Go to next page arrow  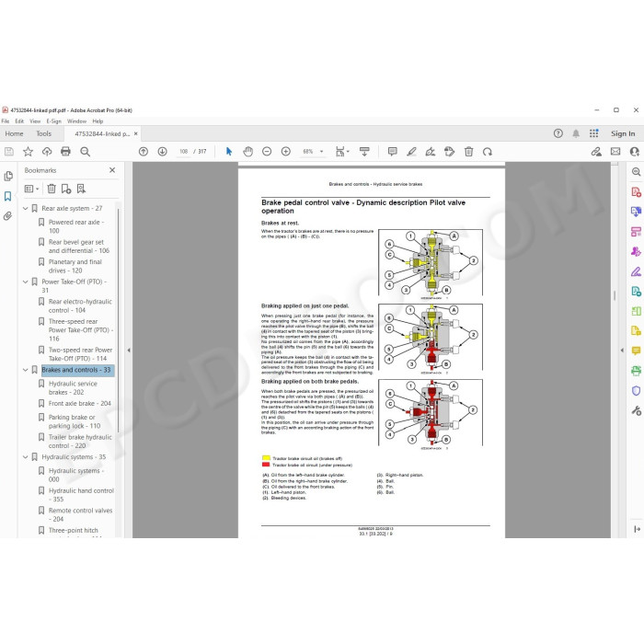coord(162,152)
